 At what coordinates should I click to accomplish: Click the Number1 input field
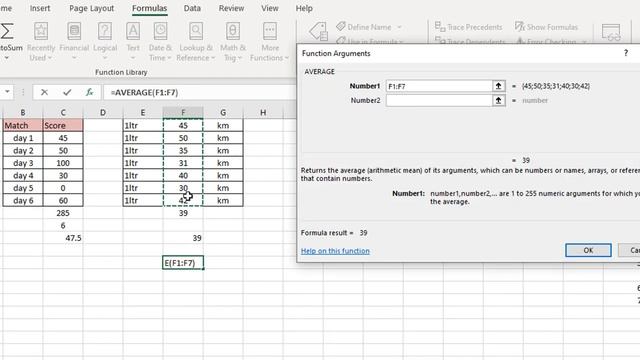pos(439,86)
